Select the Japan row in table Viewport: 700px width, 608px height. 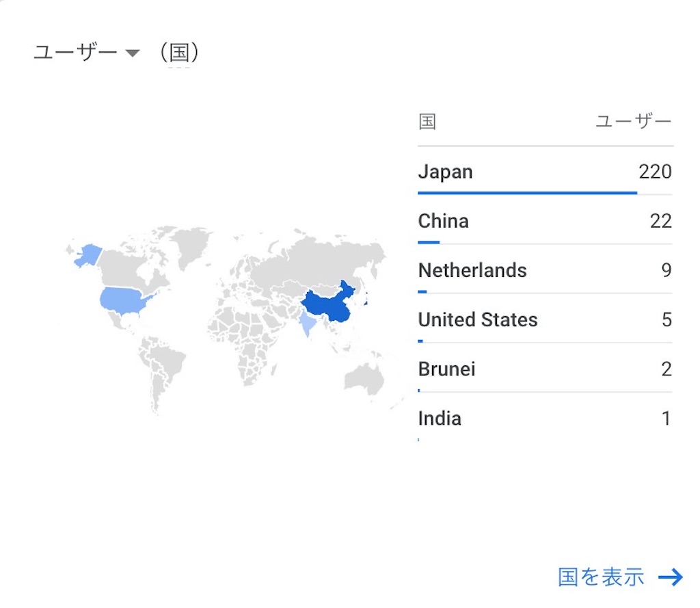(545, 172)
